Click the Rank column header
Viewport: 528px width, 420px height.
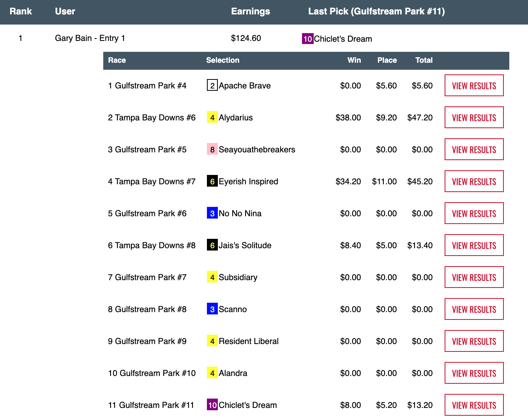[x=21, y=11]
